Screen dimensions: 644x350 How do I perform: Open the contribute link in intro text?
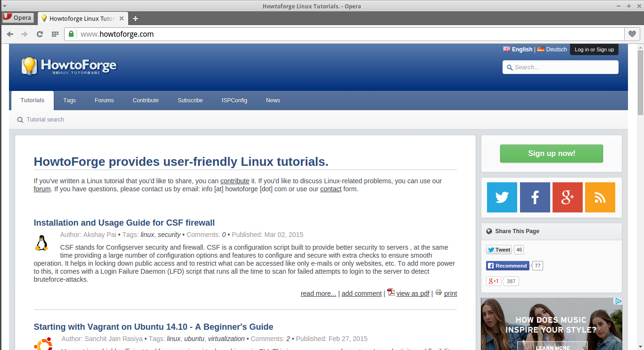(x=235, y=181)
